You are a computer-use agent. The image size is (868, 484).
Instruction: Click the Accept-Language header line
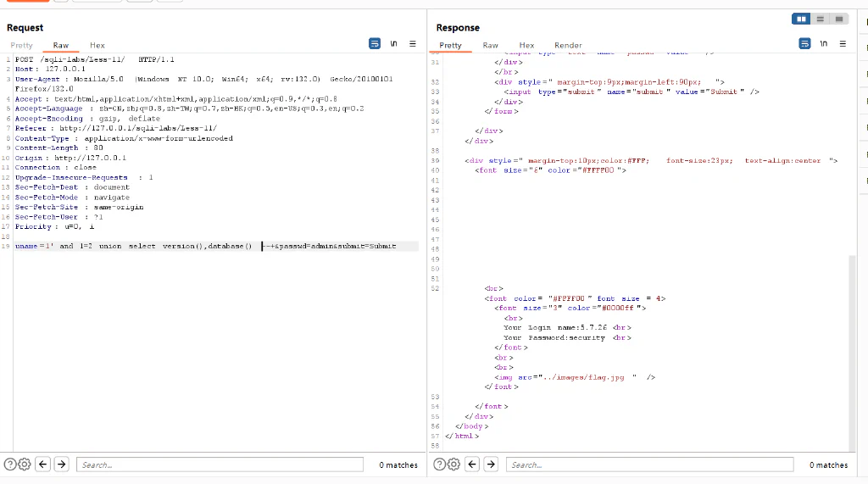(189, 108)
